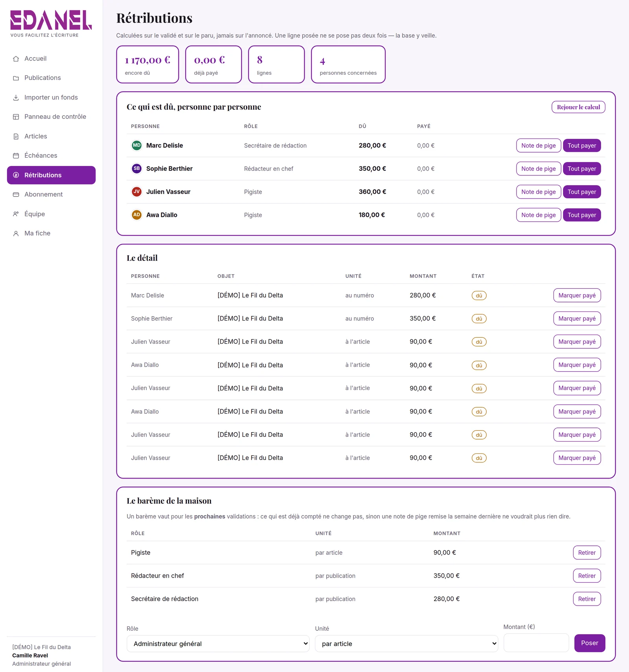Open Note de pige for Julien Vasseur
Image resolution: width=629 pixels, height=672 pixels.
click(539, 192)
